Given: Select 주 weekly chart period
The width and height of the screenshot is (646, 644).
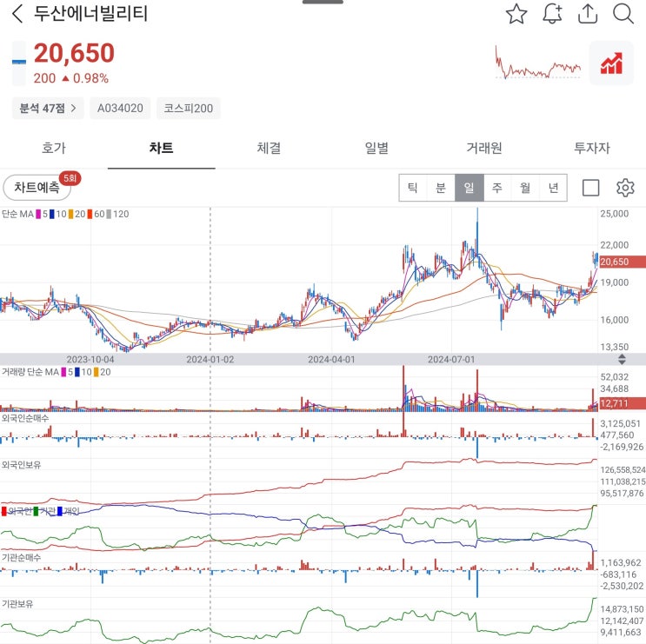Looking at the screenshot, I should point(497,188).
